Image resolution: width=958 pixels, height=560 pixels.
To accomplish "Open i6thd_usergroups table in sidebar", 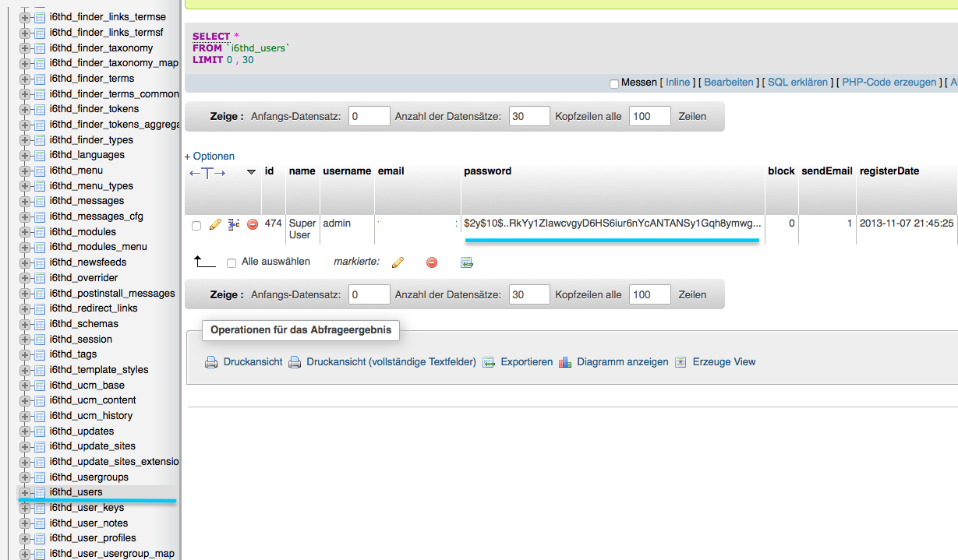I will [89, 477].
